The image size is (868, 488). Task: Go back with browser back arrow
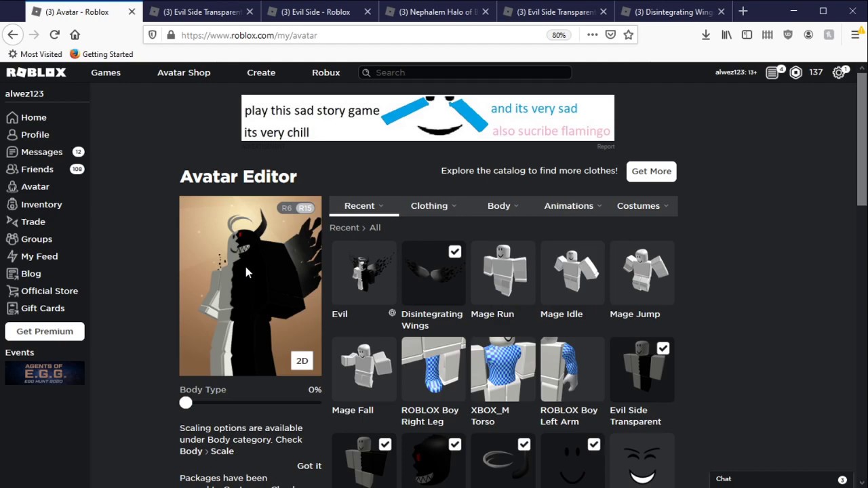(13, 35)
